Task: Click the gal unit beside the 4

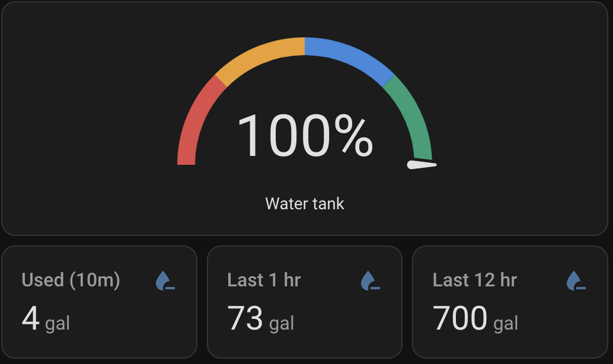Action: [x=58, y=323]
